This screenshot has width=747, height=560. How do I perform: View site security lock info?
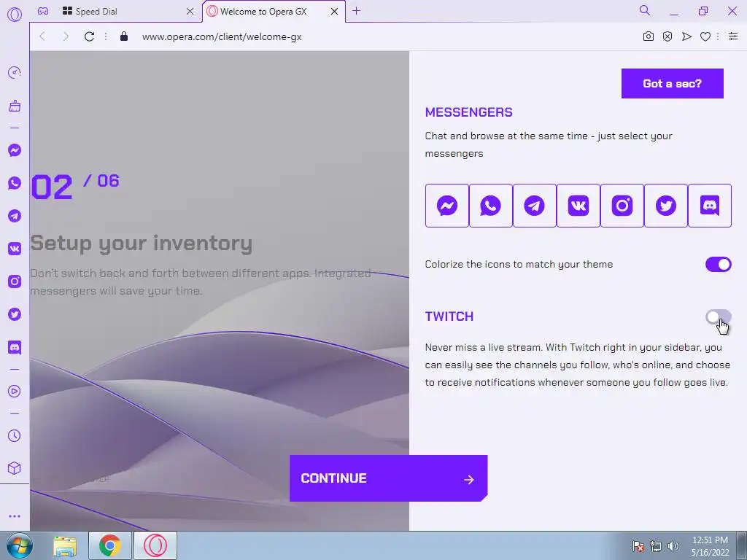click(x=124, y=36)
